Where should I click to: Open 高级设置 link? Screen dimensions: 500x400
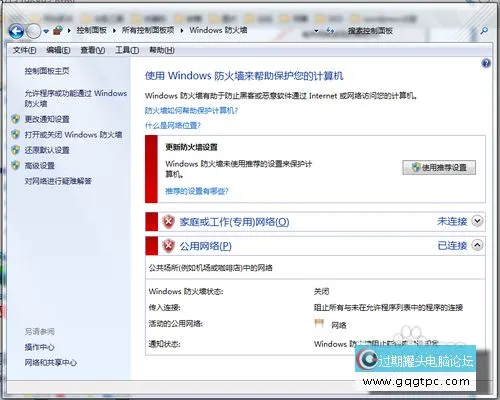(40, 166)
